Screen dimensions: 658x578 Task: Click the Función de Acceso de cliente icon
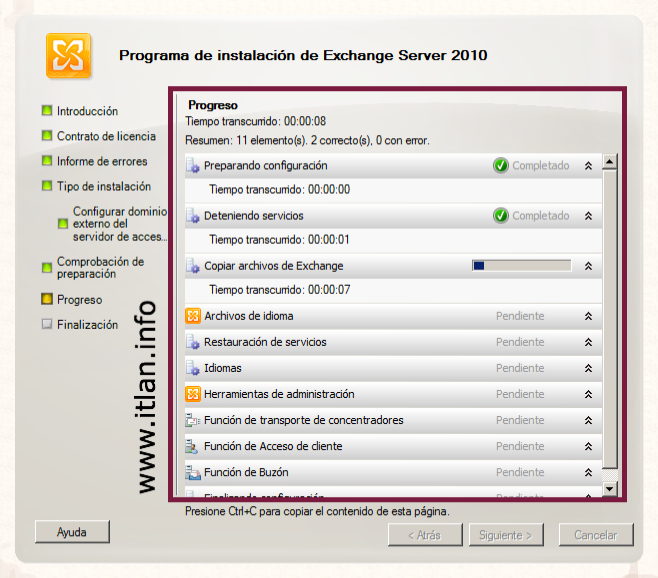[x=194, y=446]
